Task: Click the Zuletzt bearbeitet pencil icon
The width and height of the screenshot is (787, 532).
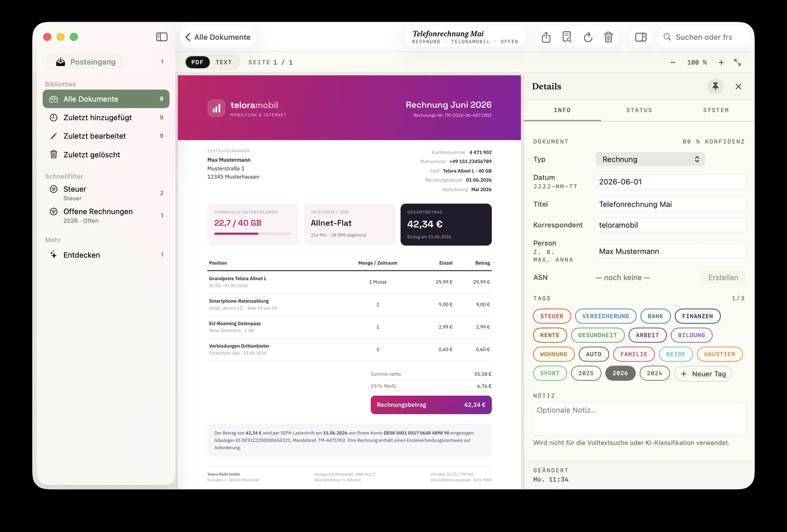Action: (x=54, y=136)
